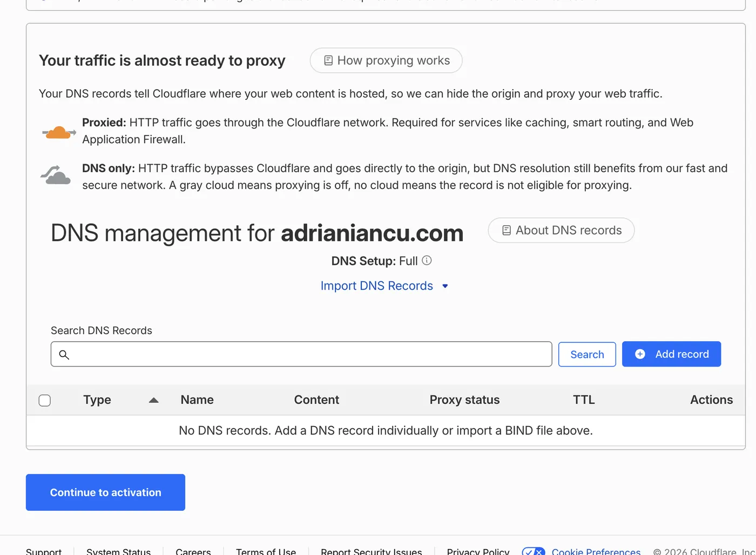Click the plus icon on Add record
The width and height of the screenshot is (756, 555).
(640, 354)
